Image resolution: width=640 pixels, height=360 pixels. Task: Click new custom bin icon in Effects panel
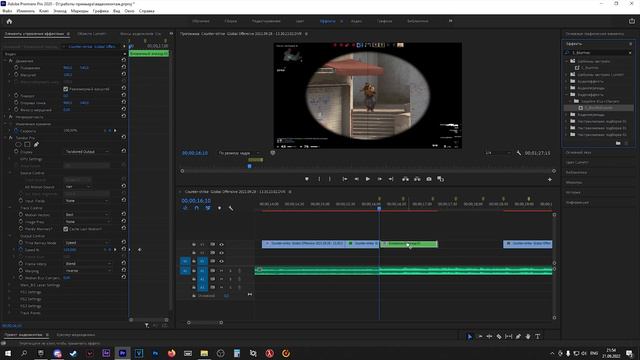618,143
